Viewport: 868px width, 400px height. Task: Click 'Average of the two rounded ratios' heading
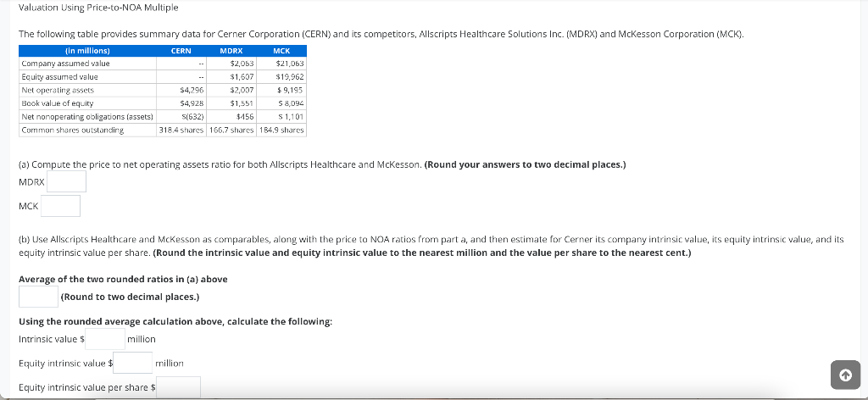pyautogui.click(x=123, y=279)
